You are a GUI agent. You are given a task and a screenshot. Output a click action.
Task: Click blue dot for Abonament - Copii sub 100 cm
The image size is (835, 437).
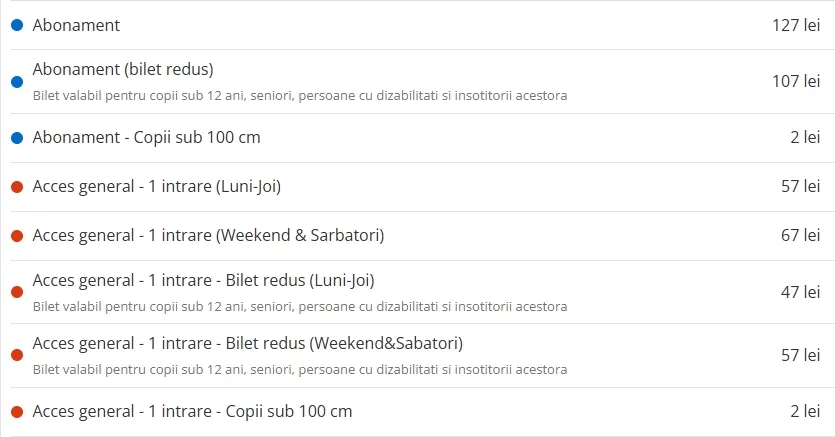point(17,138)
